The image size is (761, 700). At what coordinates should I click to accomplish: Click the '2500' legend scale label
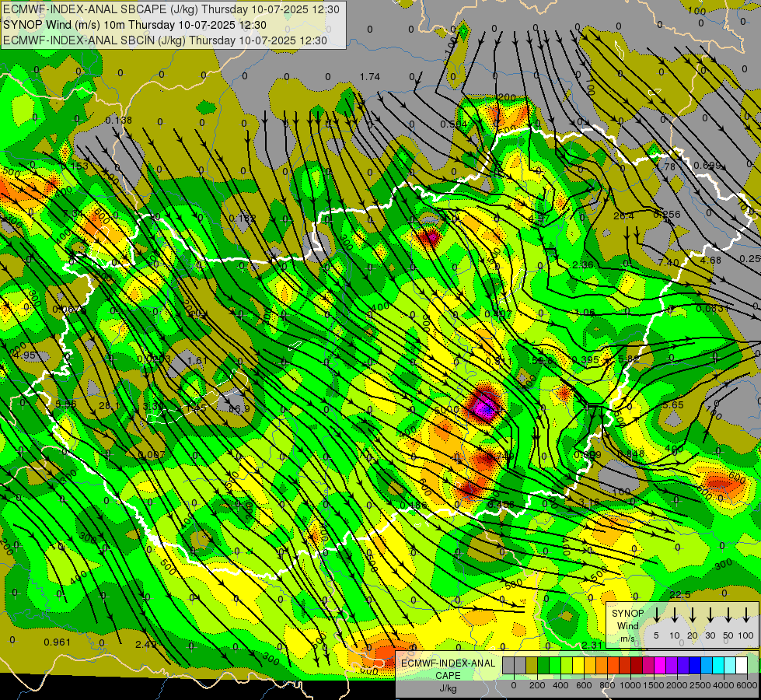700,685
